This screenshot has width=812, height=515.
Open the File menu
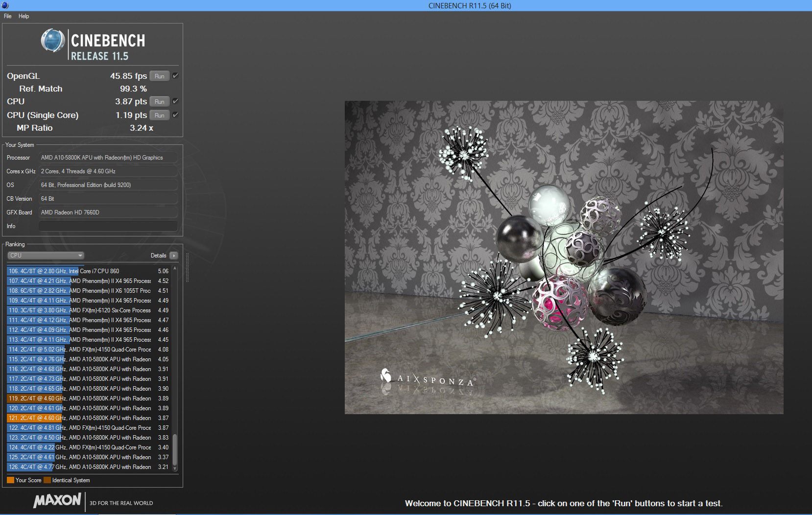[x=8, y=16]
